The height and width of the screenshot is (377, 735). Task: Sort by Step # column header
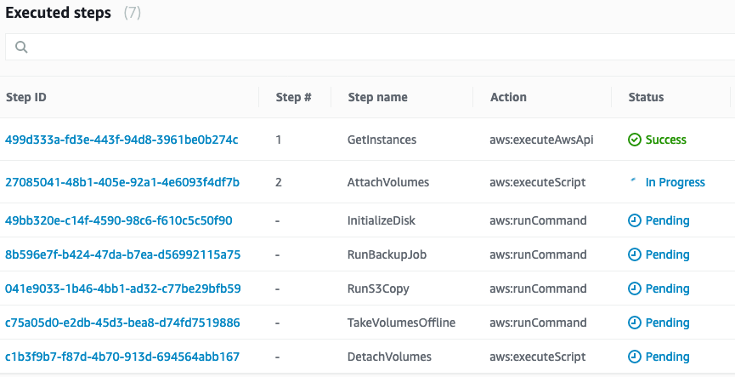(293, 98)
